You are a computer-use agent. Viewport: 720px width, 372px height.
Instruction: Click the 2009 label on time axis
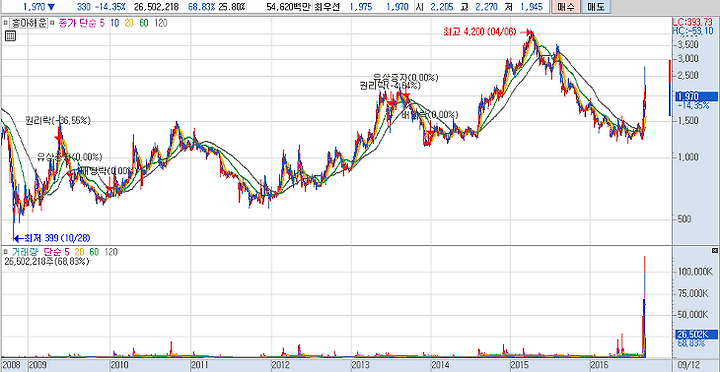(39, 365)
